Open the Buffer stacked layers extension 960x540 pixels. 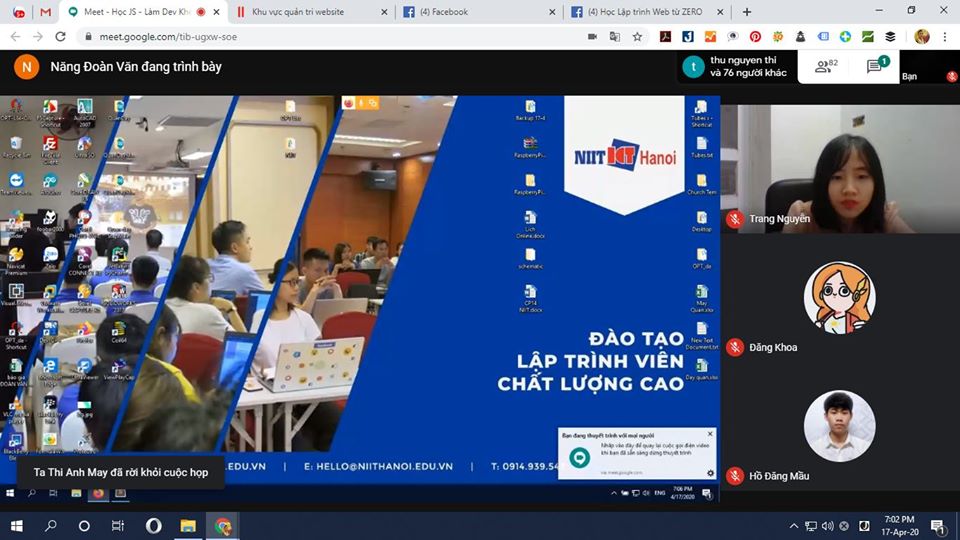click(x=890, y=37)
